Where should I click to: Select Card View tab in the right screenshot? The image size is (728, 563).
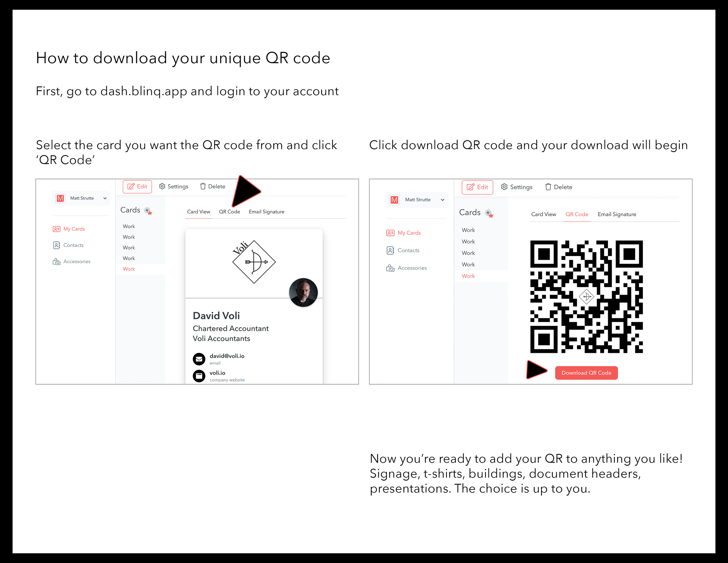pyautogui.click(x=543, y=214)
